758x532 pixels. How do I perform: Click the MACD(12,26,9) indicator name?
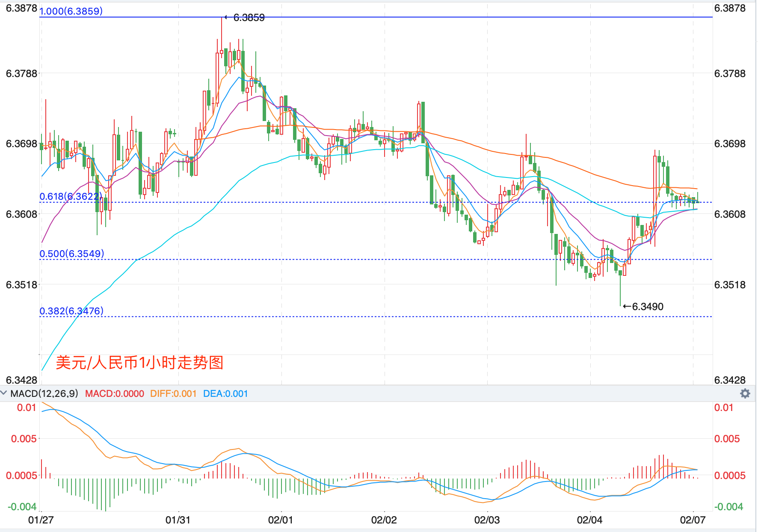click(44, 393)
